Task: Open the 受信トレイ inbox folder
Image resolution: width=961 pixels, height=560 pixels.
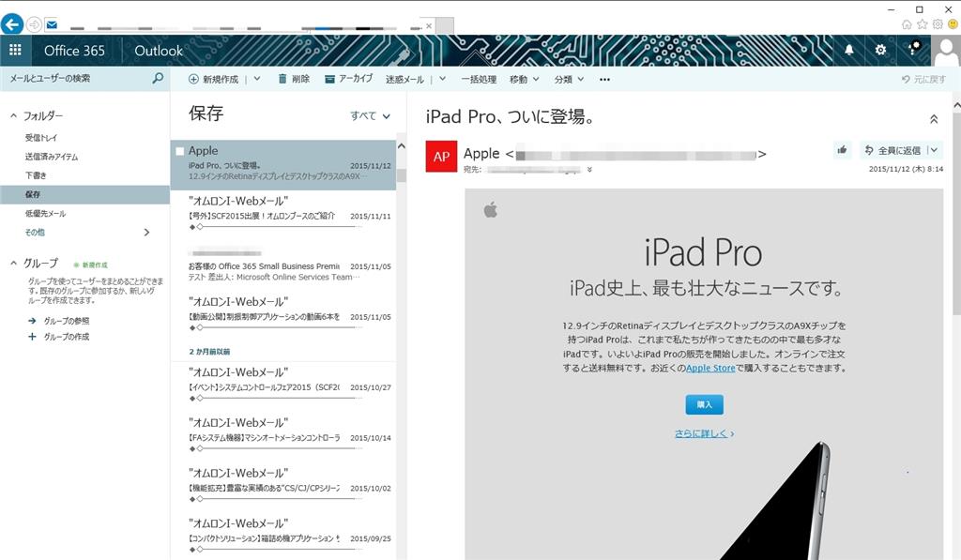Action: coord(41,138)
